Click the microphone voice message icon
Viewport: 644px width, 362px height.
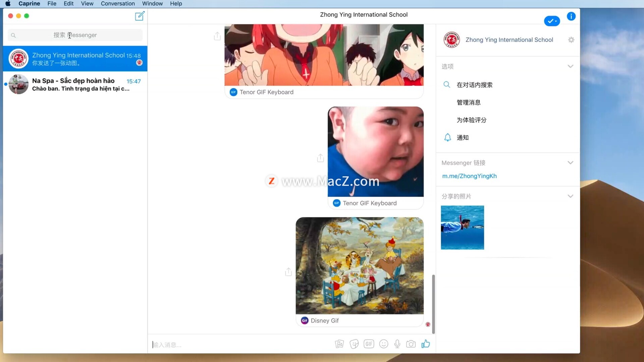coord(397,344)
